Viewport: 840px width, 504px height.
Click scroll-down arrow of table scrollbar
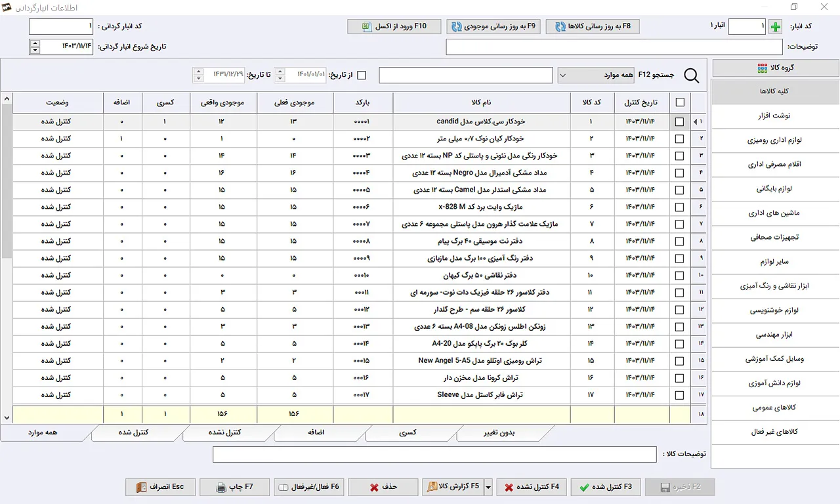click(x=7, y=417)
